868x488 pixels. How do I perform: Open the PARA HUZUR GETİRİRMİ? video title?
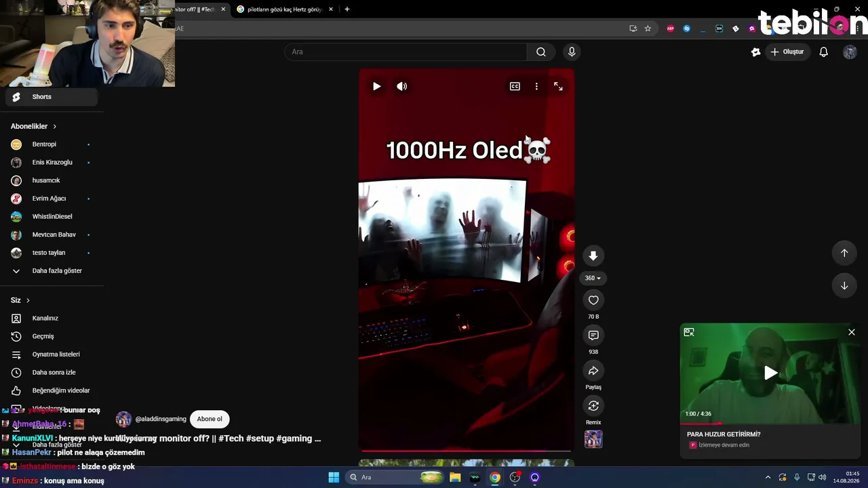[x=724, y=434]
